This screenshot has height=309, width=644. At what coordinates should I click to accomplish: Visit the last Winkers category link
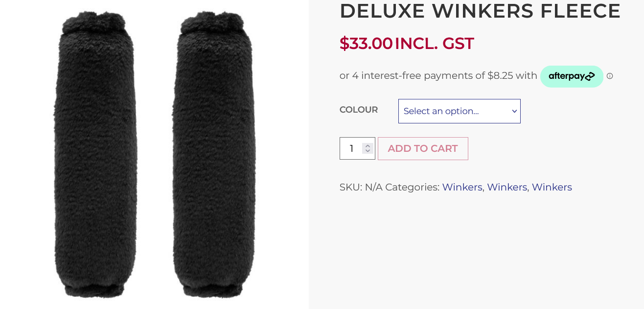point(552,187)
